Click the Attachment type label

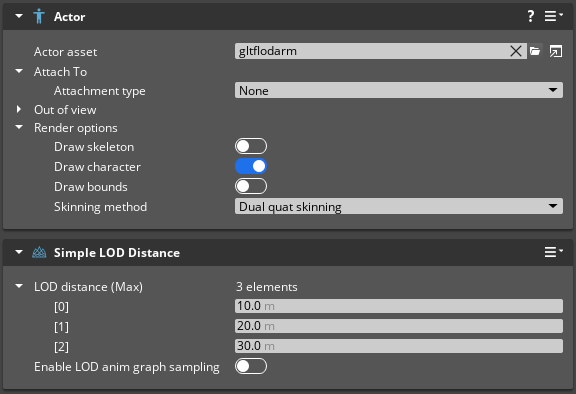click(100, 91)
